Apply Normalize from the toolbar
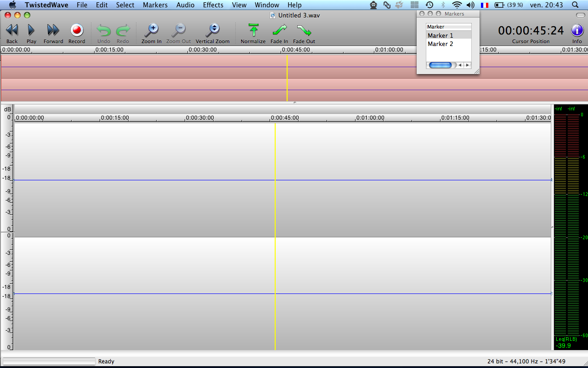This screenshot has height=368, width=588. 253,30
